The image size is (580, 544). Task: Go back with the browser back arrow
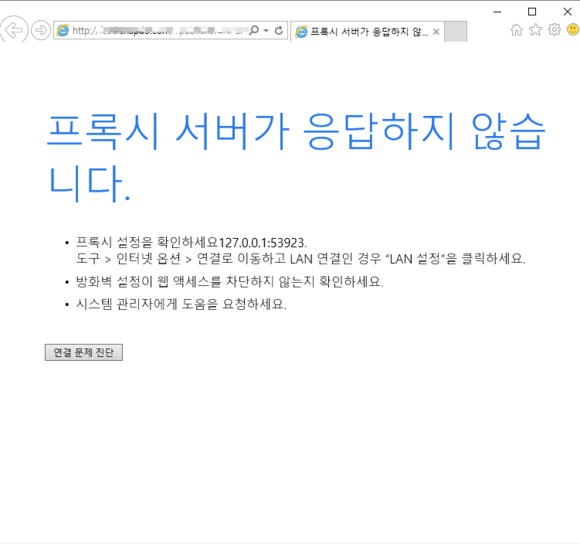(x=14, y=30)
